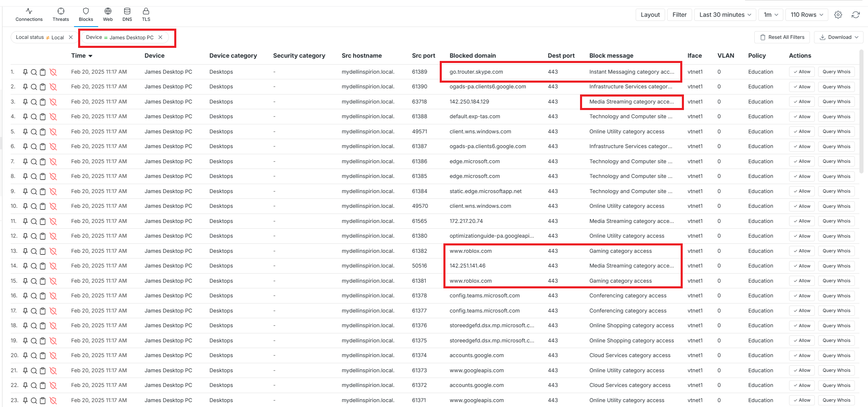868x407 pixels.
Task: Click the red crossed-shield icon on row 12
Action: pyautogui.click(x=53, y=236)
